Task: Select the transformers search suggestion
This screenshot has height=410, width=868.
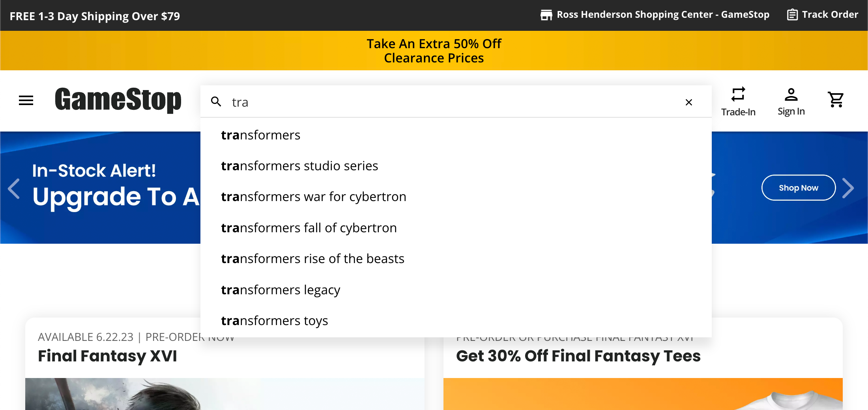Action: (260, 135)
